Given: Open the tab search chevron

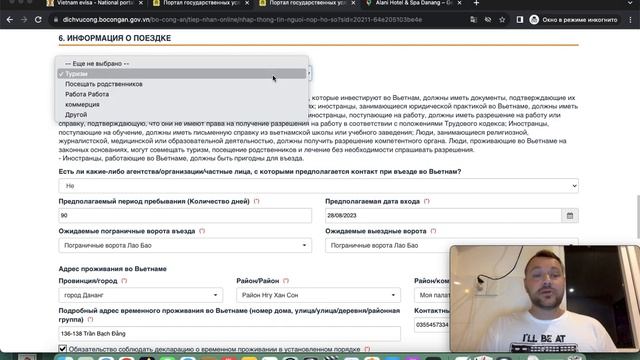Looking at the screenshot, I should 631,3.
